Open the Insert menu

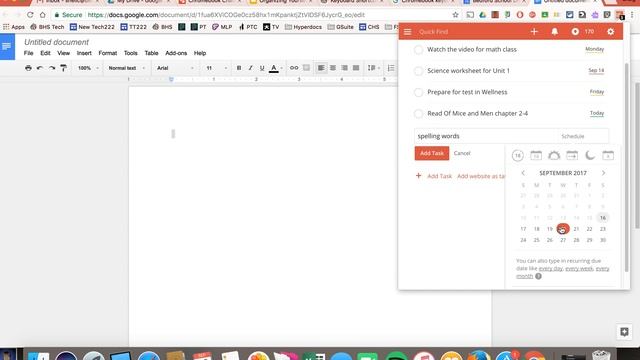[x=84, y=53]
